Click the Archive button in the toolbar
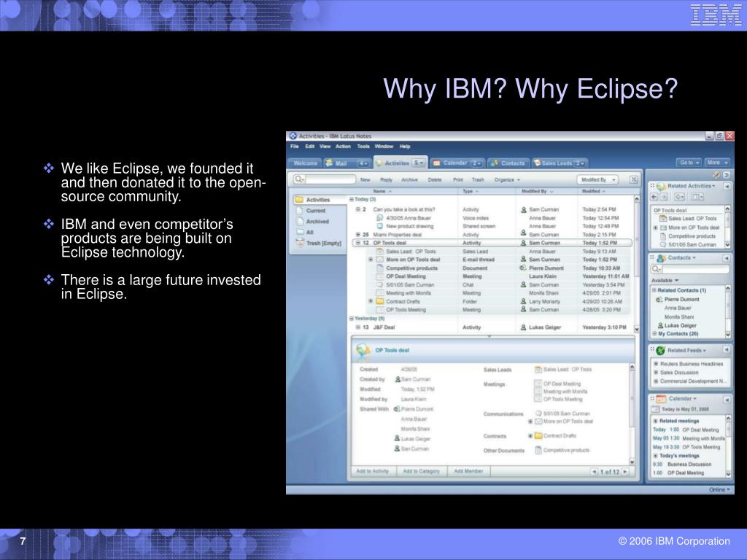 coord(410,180)
